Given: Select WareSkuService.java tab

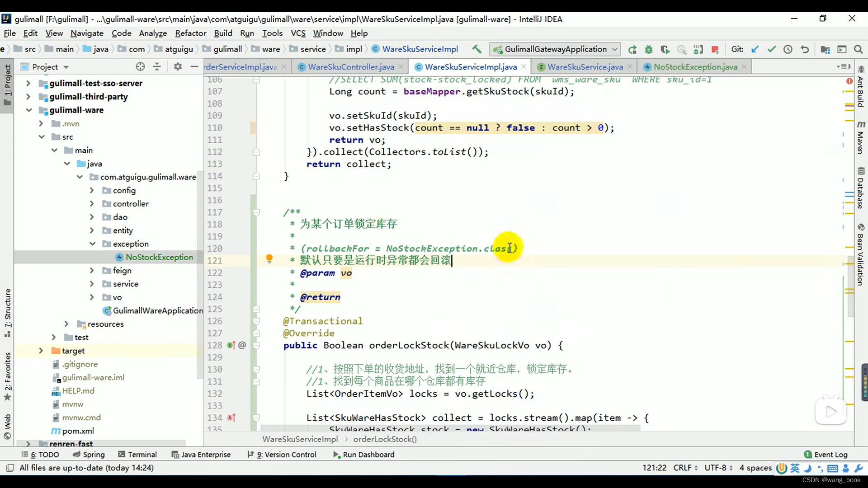Looking at the screenshot, I should pyautogui.click(x=585, y=67).
